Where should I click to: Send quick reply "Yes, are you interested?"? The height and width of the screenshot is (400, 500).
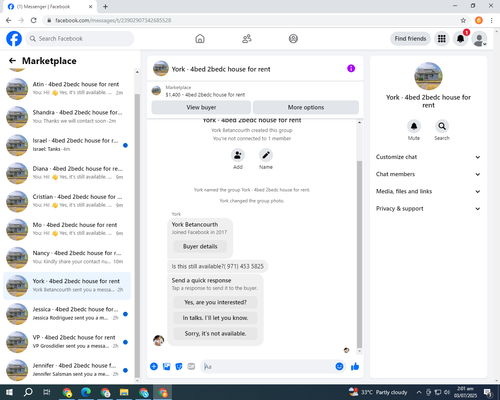click(215, 302)
